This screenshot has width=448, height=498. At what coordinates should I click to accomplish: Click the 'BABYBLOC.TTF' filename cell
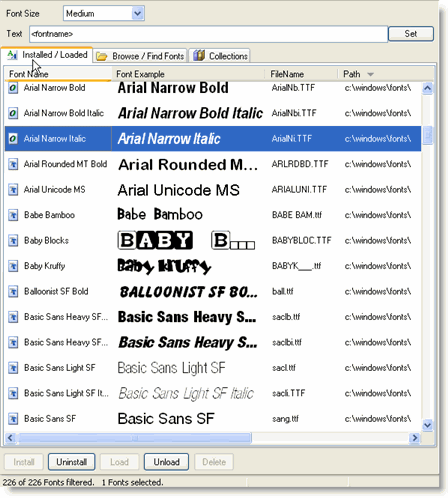click(x=302, y=241)
